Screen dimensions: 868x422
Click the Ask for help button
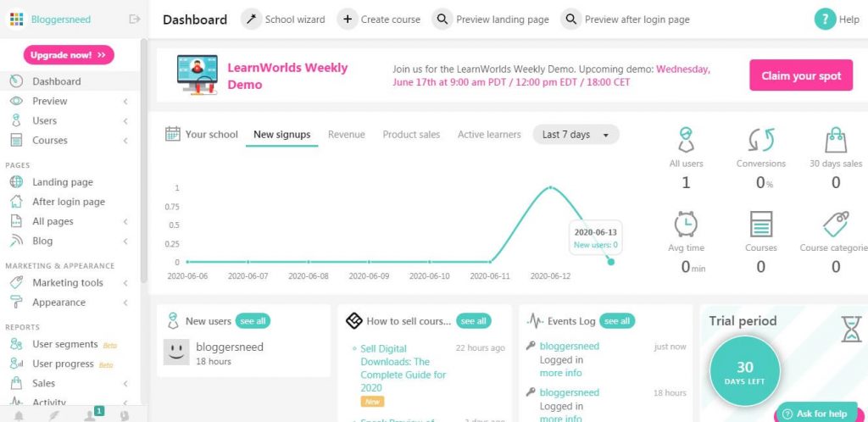816,414
